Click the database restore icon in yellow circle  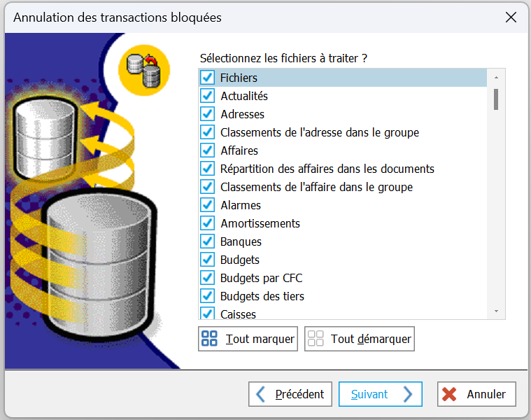click(x=145, y=70)
